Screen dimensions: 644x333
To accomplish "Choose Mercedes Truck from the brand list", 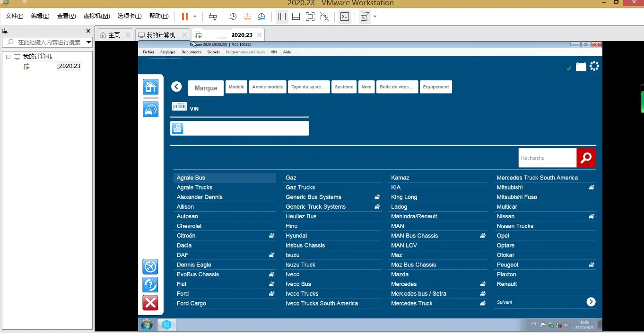I will (412, 303).
